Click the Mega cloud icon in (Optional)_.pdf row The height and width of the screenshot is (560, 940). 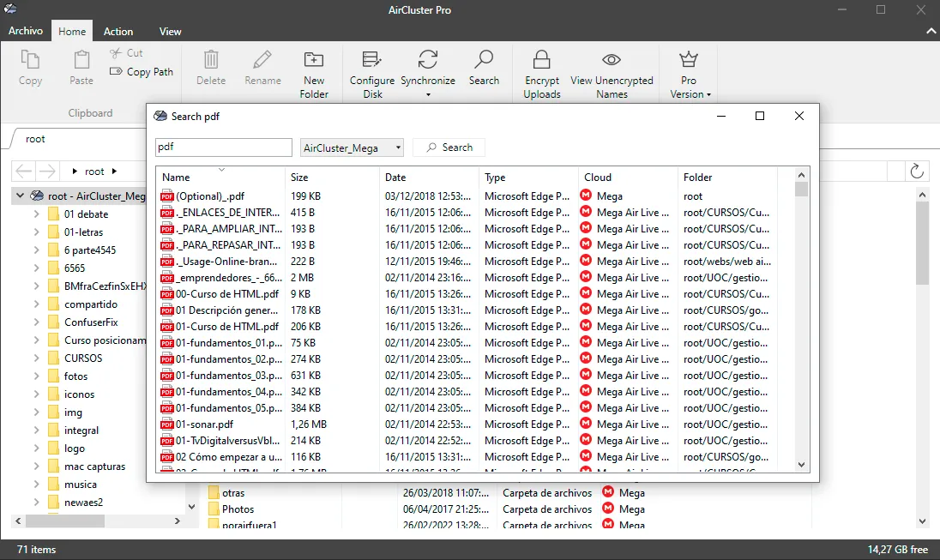point(586,196)
